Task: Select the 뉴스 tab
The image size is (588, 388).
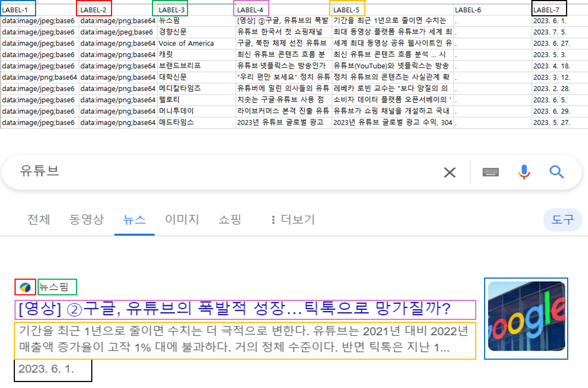Action: point(134,219)
